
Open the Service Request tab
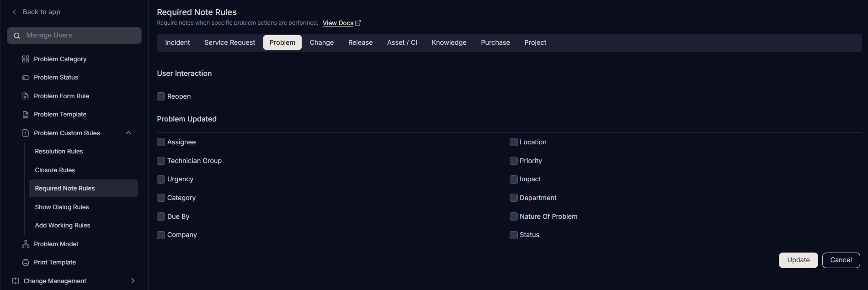point(230,42)
